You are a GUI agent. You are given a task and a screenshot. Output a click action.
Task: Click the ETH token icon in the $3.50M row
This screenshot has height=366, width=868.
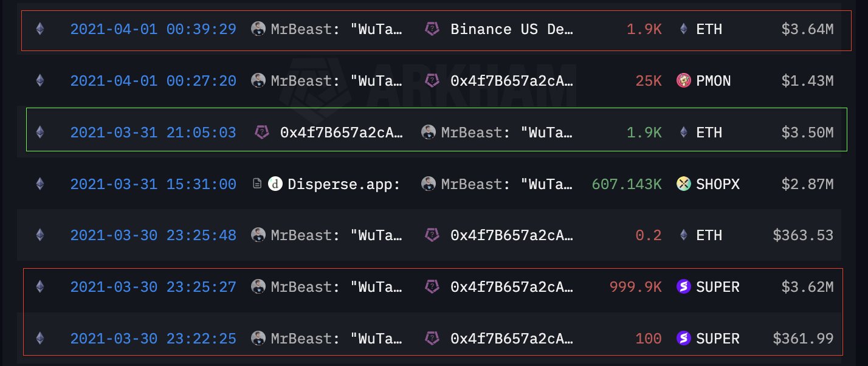click(x=683, y=132)
